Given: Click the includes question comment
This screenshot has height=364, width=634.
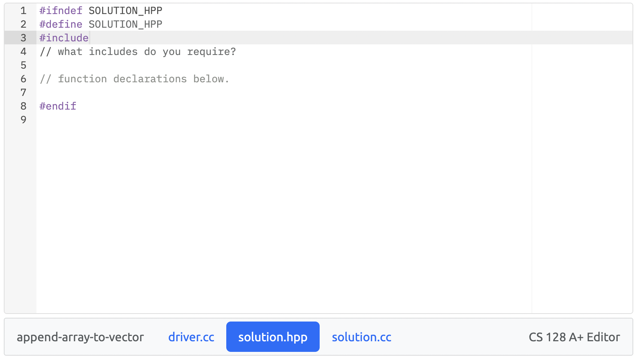Looking at the screenshot, I should tap(137, 52).
